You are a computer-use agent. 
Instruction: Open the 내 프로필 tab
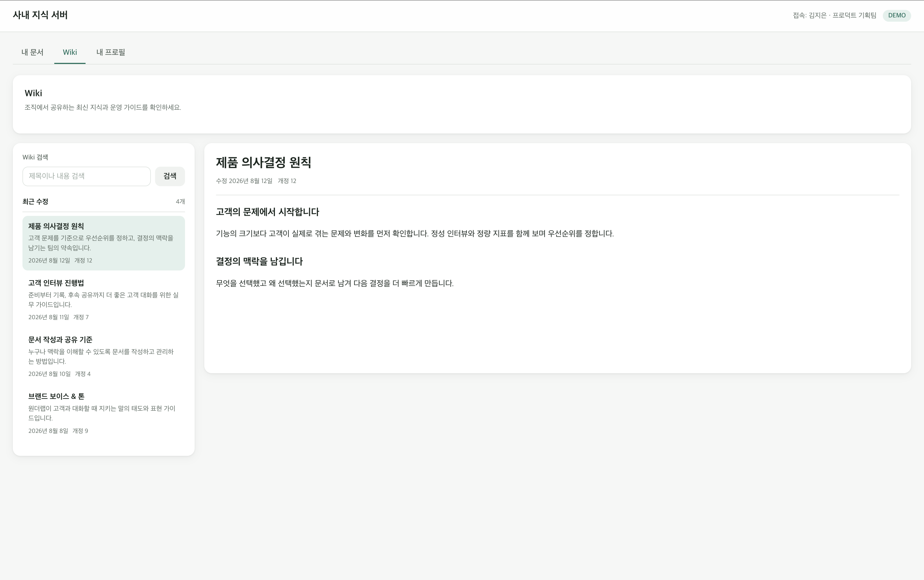111,52
